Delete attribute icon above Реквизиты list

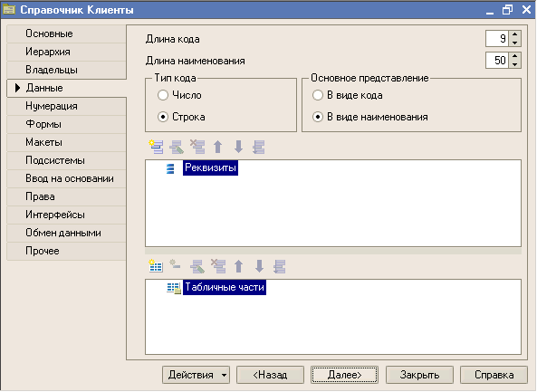(197, 147)
